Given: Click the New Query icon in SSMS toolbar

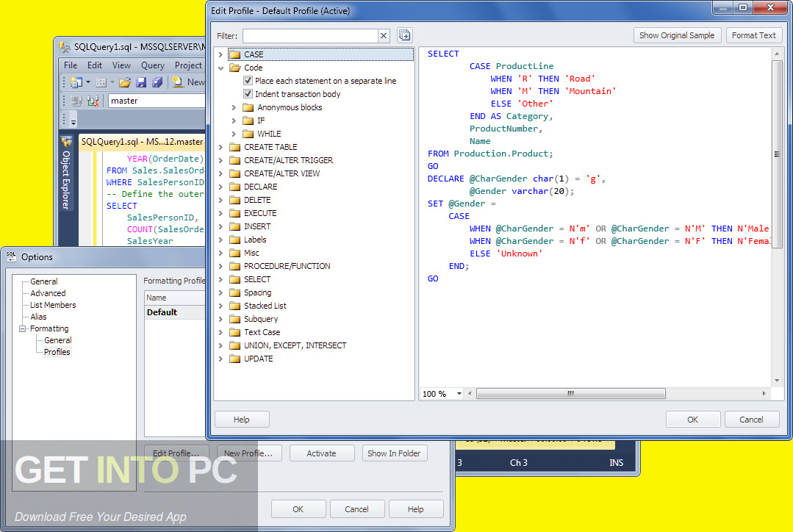Looking at the screenshot, I should 178,82.
